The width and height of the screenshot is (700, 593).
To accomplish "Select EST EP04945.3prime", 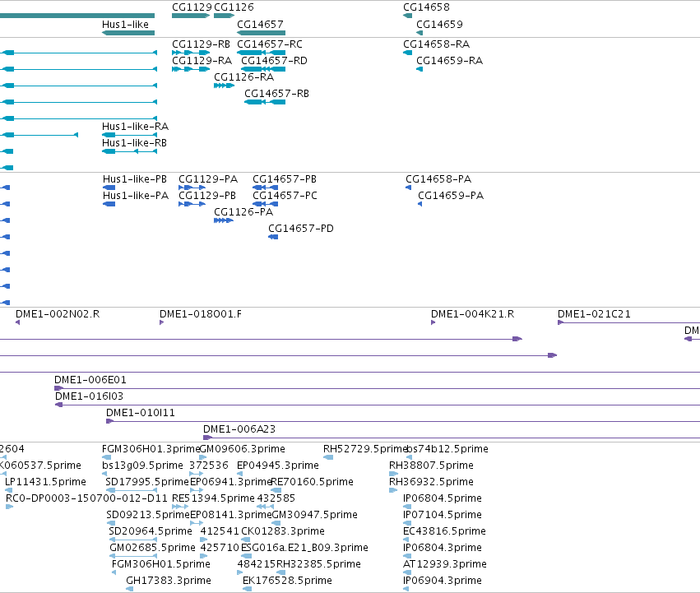I will tap(239, 474).
